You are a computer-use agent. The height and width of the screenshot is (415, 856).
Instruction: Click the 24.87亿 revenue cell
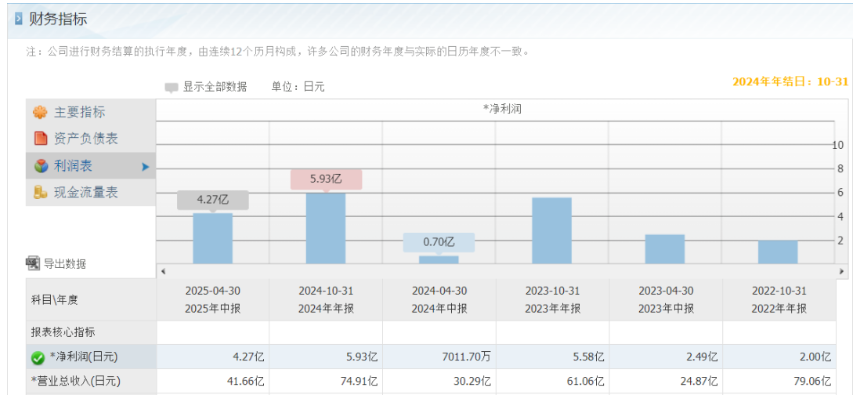[666, 381]
